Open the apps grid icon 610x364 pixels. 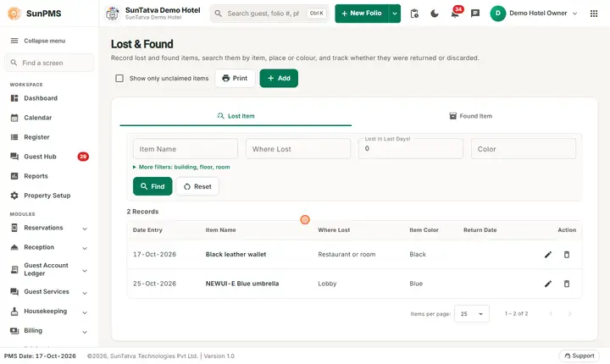click(594, 14)
